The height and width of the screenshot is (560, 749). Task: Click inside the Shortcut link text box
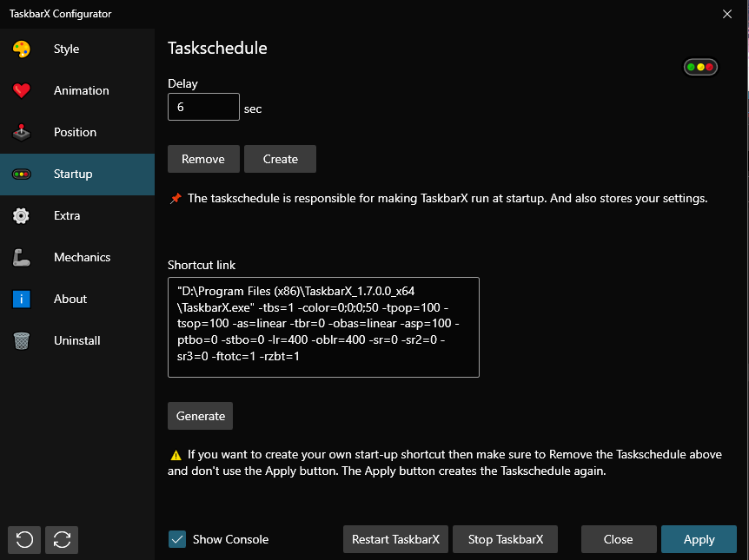pos(323,327)
